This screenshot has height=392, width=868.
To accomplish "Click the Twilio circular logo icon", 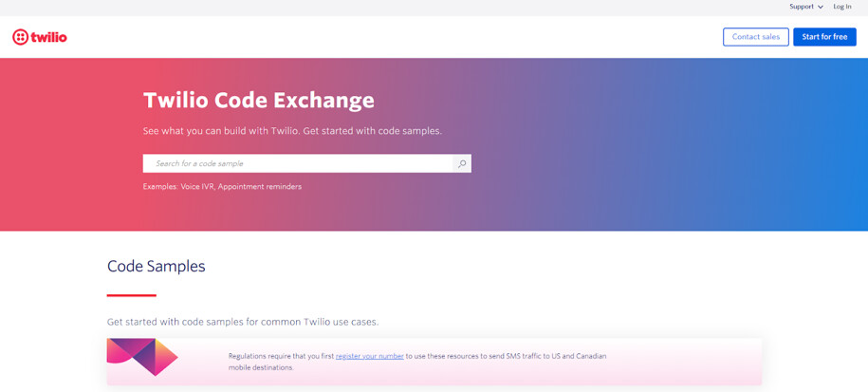I will click(x=20, y=37).
